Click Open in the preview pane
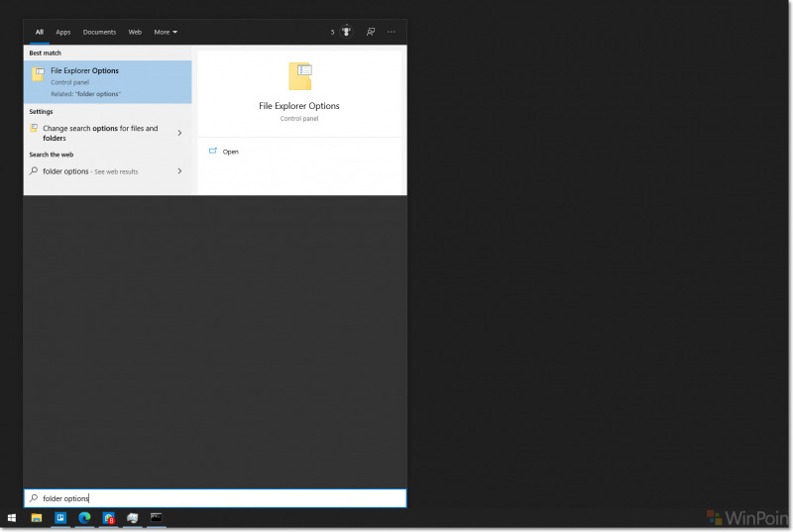Screen dimensions: 793x532 pos(230,152)
